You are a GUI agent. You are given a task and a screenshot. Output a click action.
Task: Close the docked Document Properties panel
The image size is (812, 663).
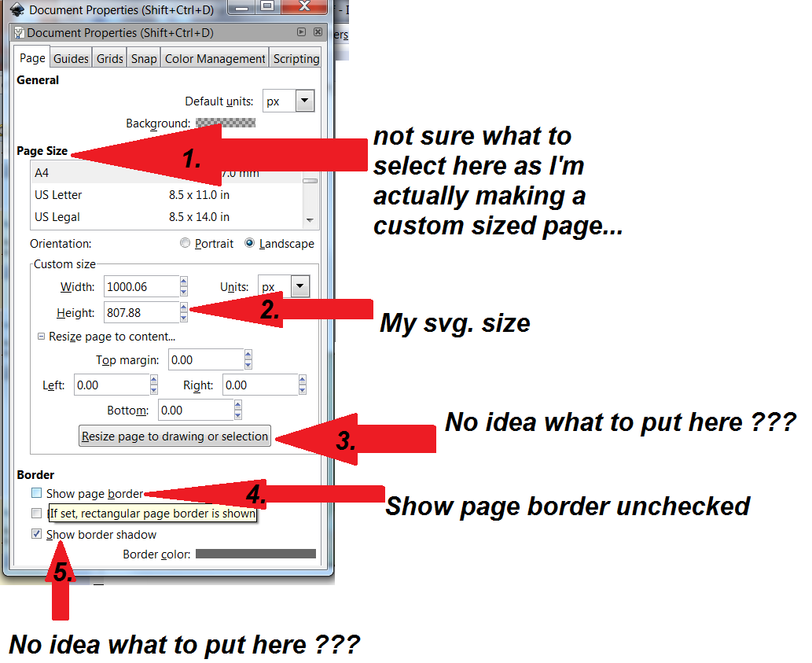[x=317, y=32]
